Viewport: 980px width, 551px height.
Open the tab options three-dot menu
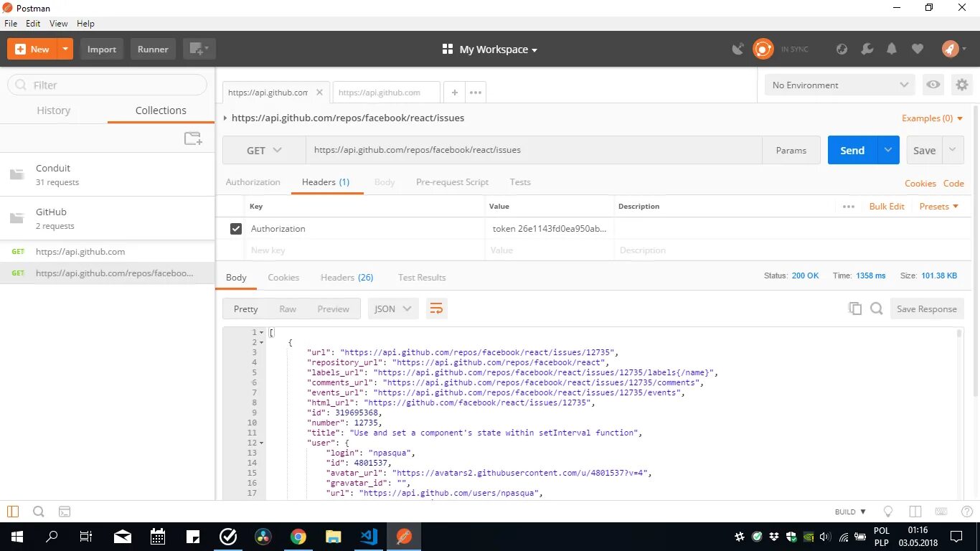click(475, 93)
